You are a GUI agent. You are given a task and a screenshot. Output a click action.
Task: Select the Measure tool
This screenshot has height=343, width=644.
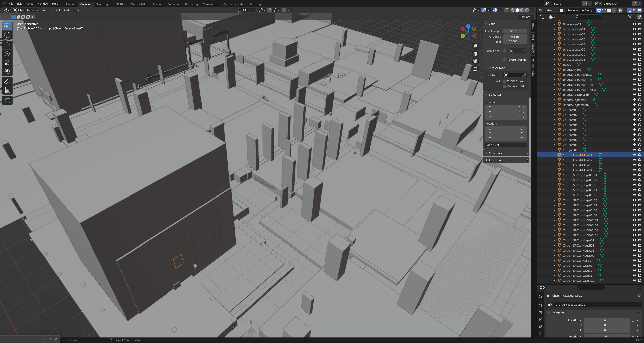7,90
